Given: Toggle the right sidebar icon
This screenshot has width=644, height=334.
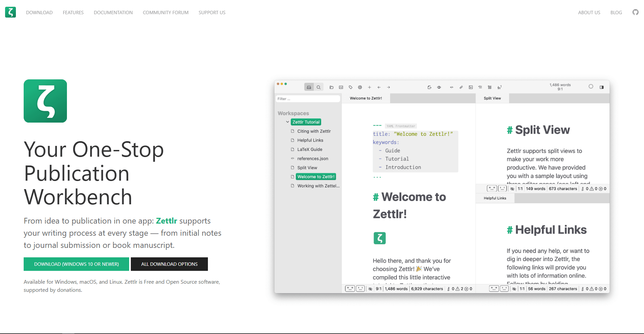Looking at the screenshot, I should pos(601,87).
